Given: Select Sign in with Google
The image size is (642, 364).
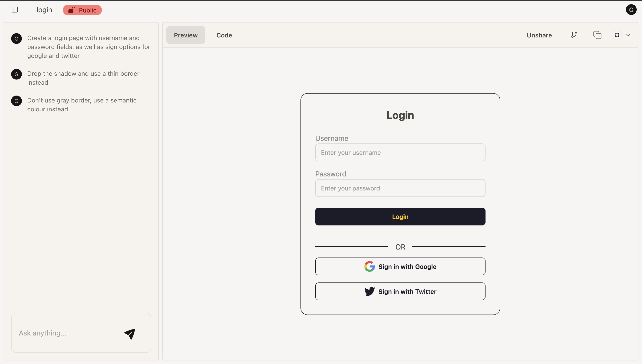Looking at the screenshot, I should click(400, 266).
